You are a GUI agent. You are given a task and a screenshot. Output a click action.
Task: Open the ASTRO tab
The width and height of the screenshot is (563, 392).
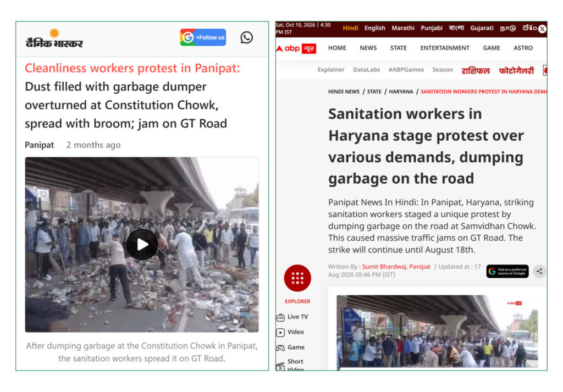(x=523, y=48)
